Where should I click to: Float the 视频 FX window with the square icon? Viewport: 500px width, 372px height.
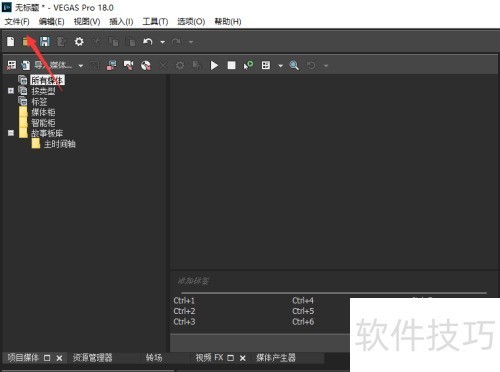click(x=230, y=358)
